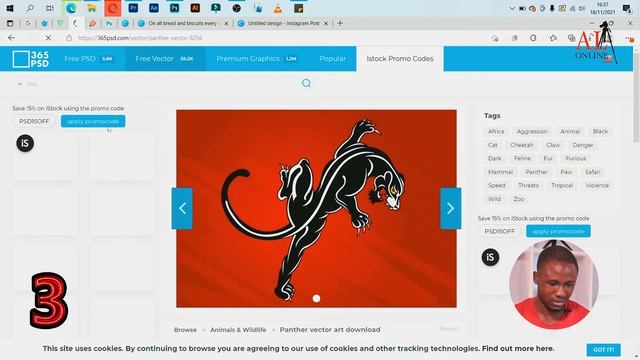640x360 pixels.
Task: Select the Aggression tag
Action: pos(532,131)
